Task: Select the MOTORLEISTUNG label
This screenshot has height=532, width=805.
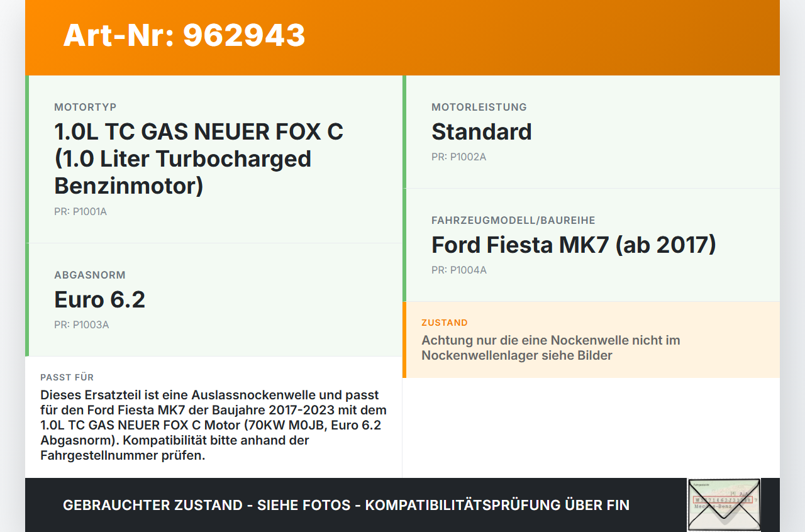Action: [479, 107]
